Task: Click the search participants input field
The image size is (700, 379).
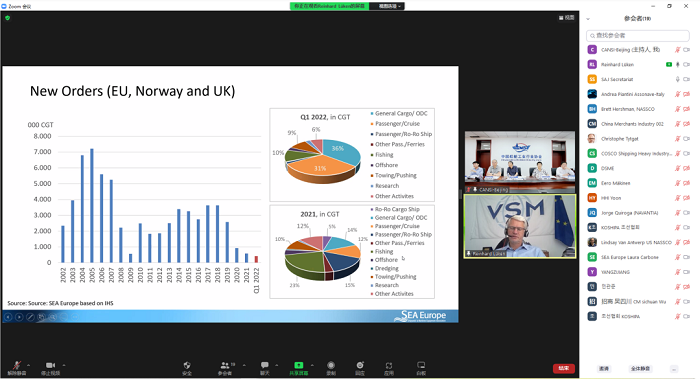Action: click(x=638, y=35)
